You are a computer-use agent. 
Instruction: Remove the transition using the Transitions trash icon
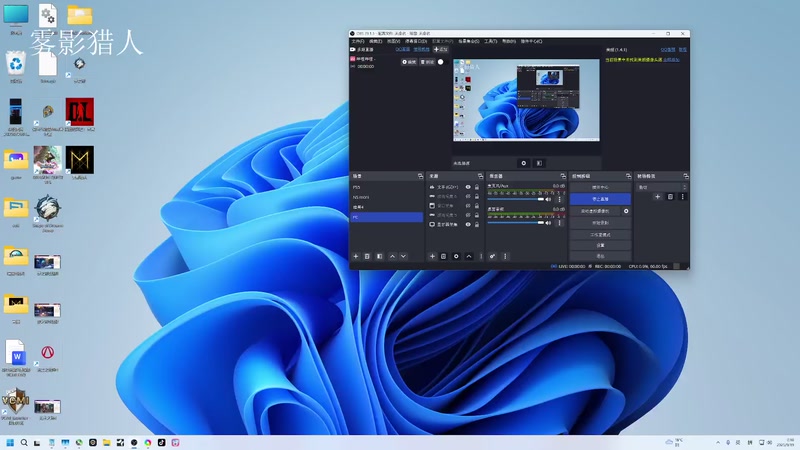[670, 196]
